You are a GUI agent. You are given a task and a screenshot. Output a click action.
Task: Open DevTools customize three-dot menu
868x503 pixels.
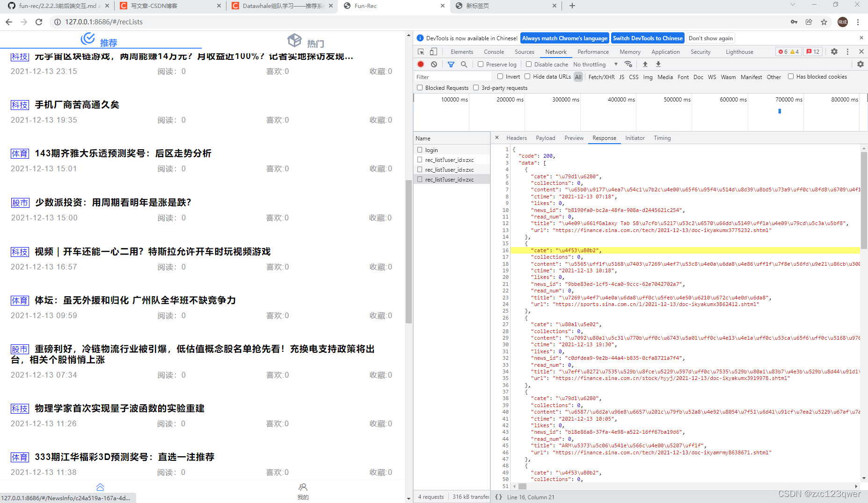(x=847, y=51)
